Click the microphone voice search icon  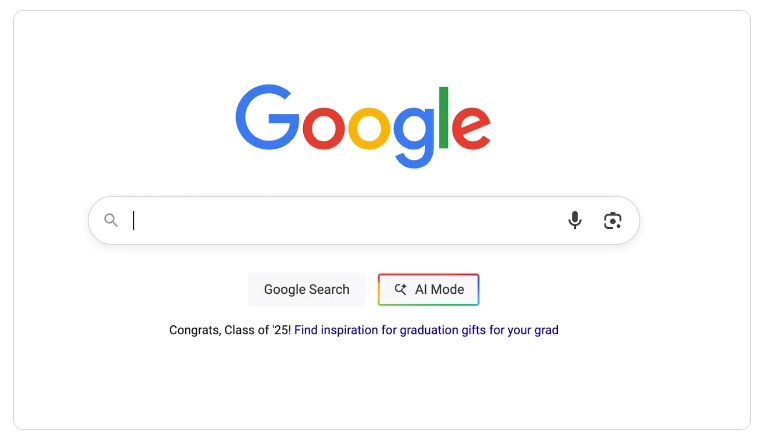coord(575,220)
